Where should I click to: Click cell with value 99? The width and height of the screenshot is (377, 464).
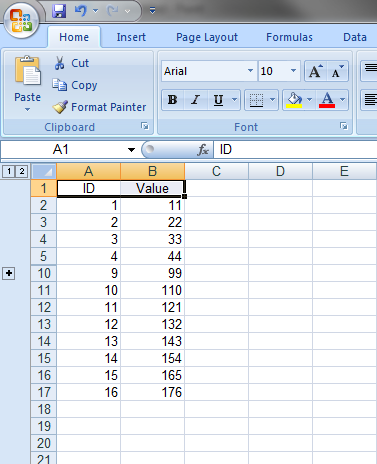click(x=152, y=273)
